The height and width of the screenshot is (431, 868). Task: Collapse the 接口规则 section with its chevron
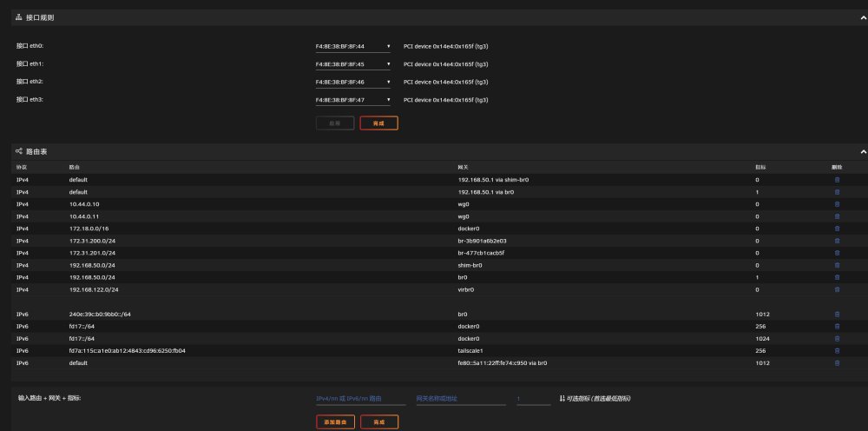tap(863, 17)
